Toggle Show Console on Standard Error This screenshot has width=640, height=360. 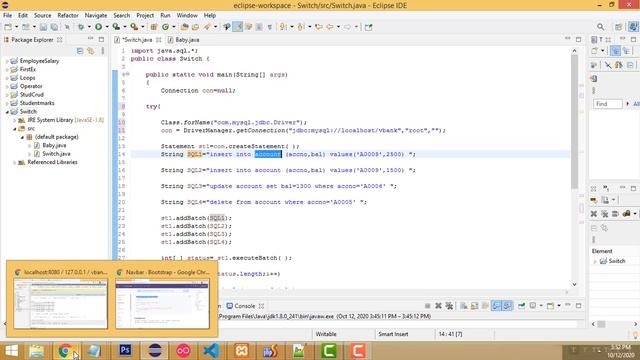tap(507, 306)
